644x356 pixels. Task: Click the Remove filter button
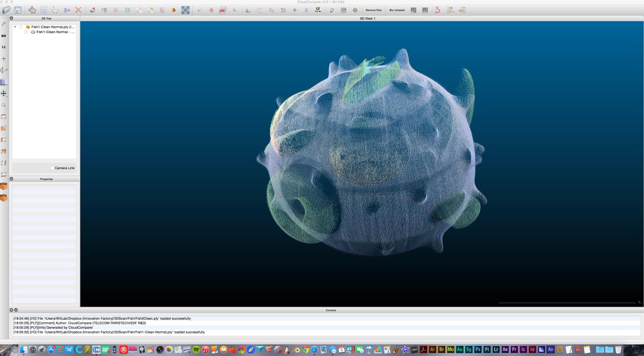coord(374,10)
